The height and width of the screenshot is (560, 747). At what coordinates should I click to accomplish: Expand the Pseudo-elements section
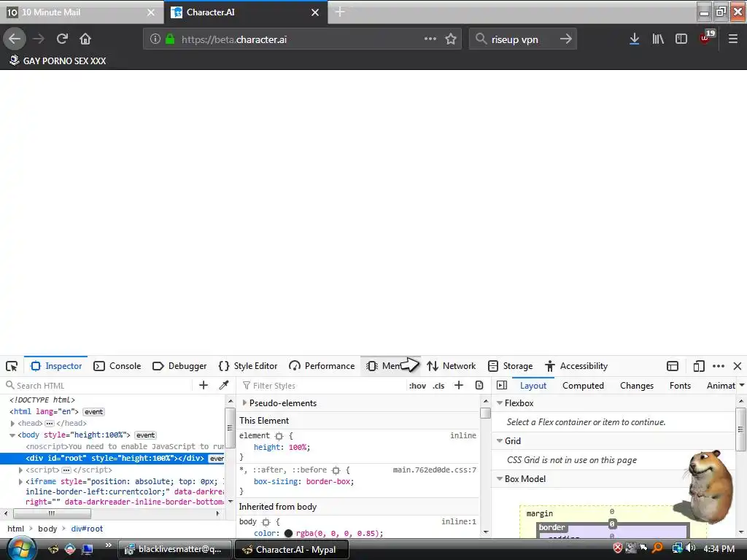tap(244, 402)
